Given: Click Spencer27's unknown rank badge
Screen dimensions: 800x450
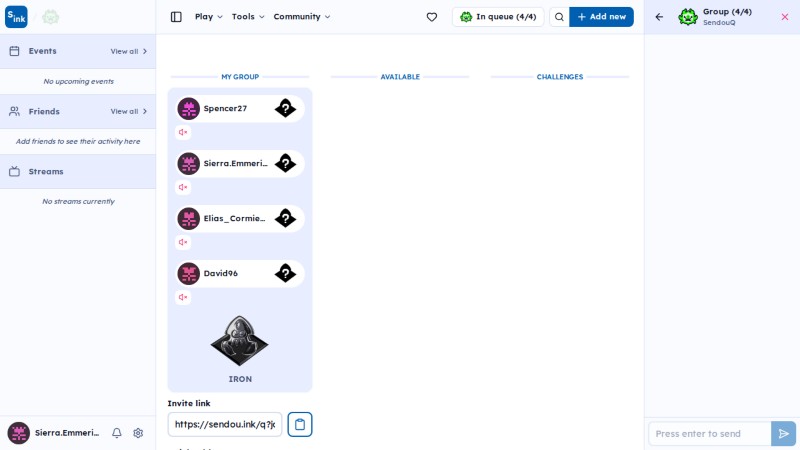Looking at the screenshot, I should [285, 108].
